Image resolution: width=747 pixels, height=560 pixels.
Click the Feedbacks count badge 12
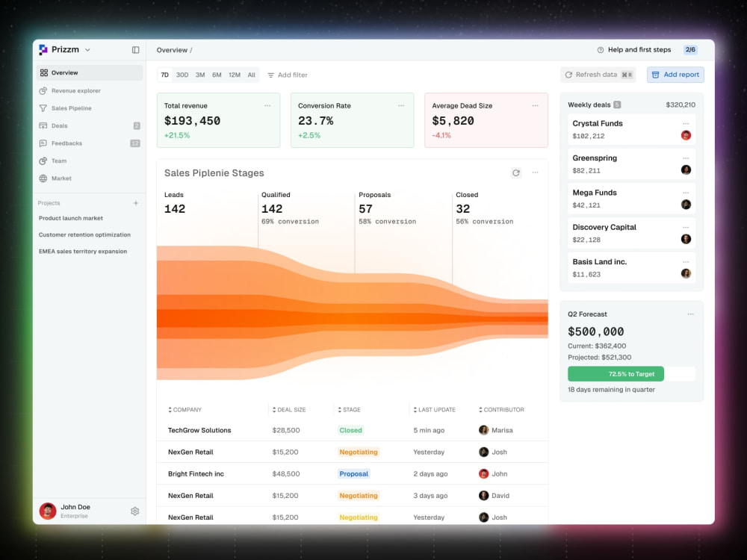(135, 143)
